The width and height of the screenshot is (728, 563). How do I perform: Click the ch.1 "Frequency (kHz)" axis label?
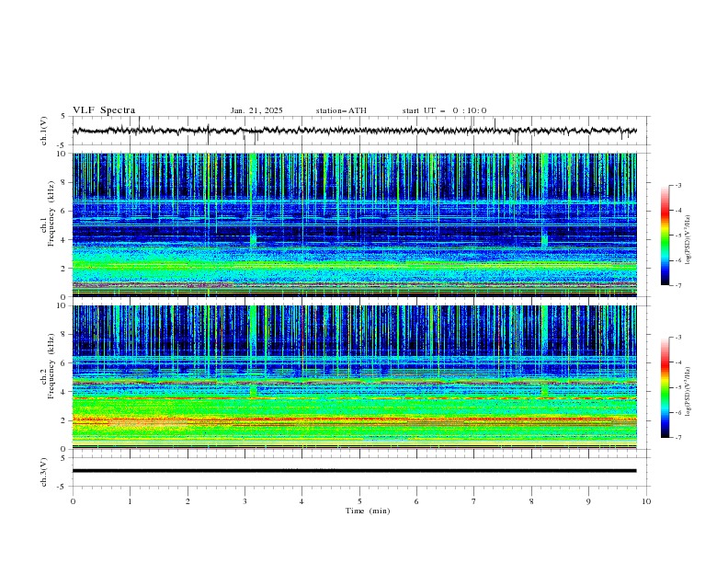(x=51, y=214)
